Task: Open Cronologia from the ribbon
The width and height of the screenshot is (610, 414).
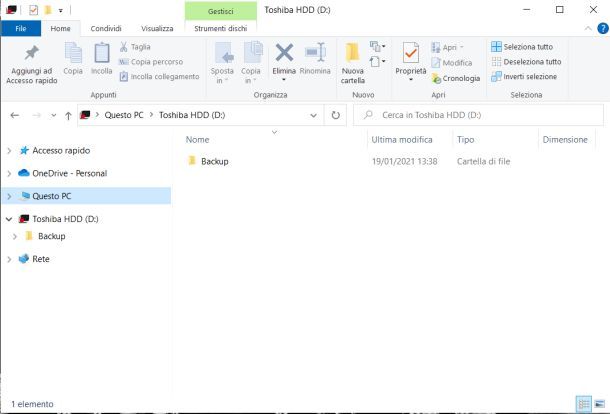Action: 456,78
